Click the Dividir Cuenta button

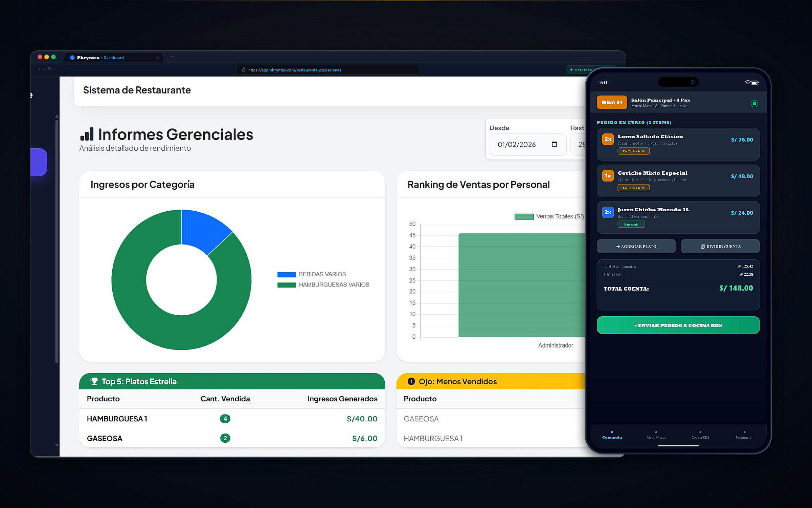720,247
